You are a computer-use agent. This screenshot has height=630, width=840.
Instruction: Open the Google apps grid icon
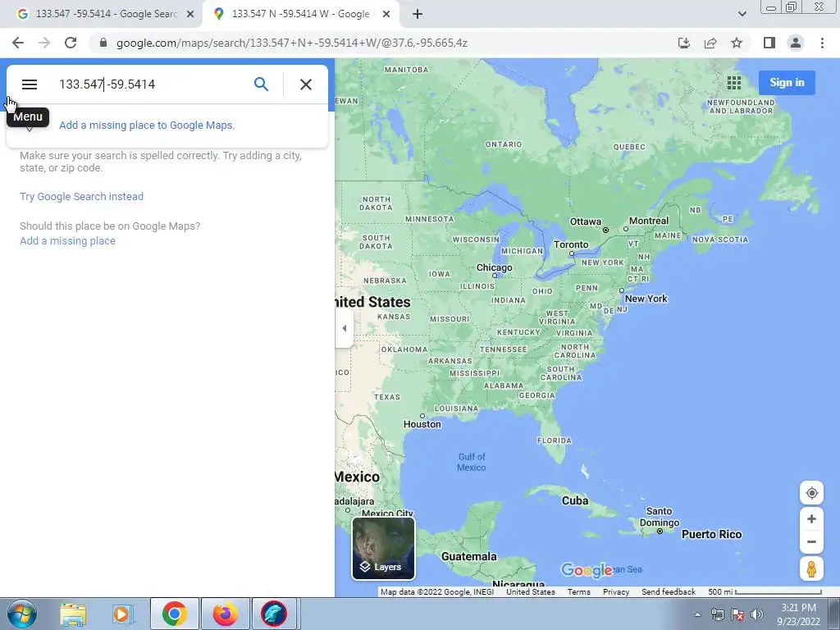734,83
